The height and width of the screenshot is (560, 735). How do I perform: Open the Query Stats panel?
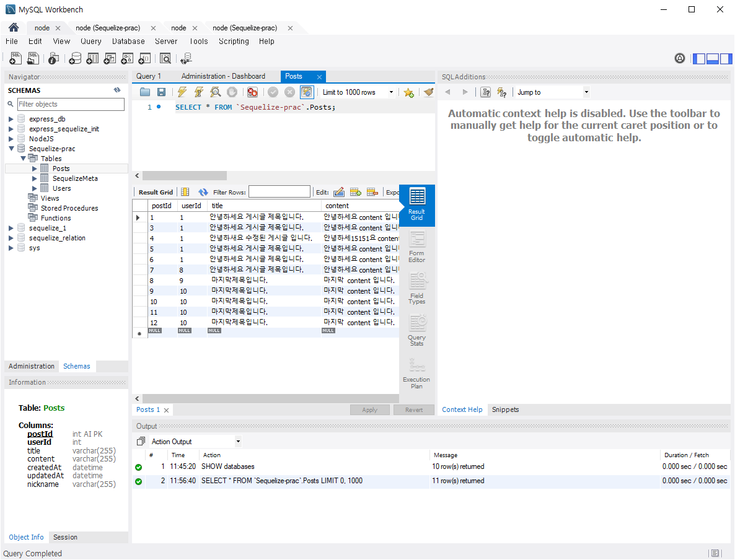click(x=416, y=330)
